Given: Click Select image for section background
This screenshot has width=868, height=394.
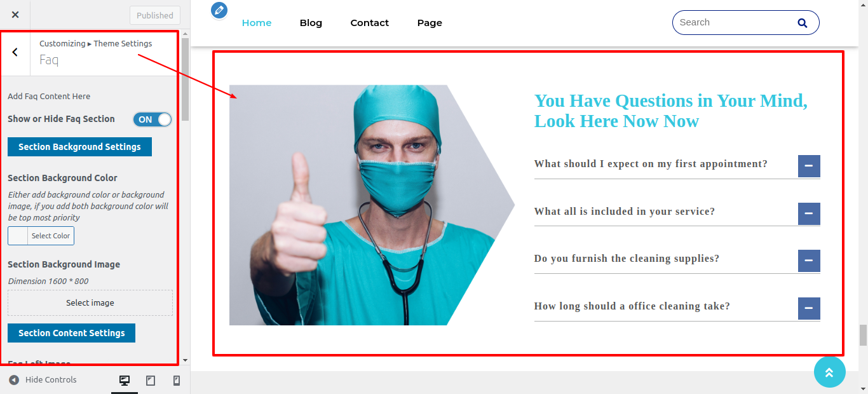Looking at the screenshot, I should coord(90,303).
